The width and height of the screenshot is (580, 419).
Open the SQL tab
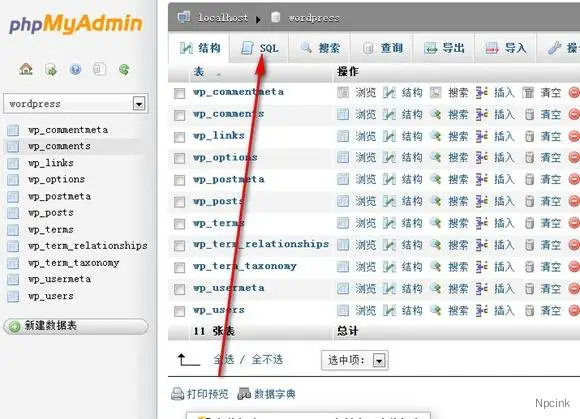point(259,48)
